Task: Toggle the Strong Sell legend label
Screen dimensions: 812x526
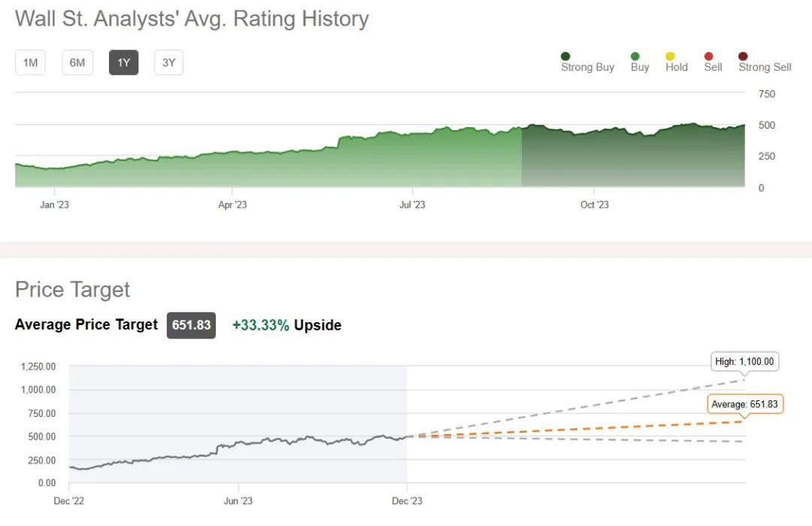Action: [x=765, y=68]
